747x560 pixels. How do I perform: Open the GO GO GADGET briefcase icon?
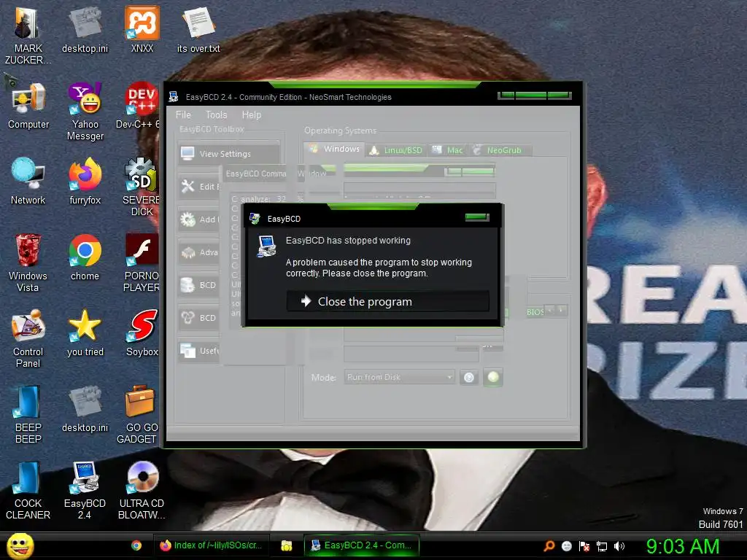click(139, 415)
